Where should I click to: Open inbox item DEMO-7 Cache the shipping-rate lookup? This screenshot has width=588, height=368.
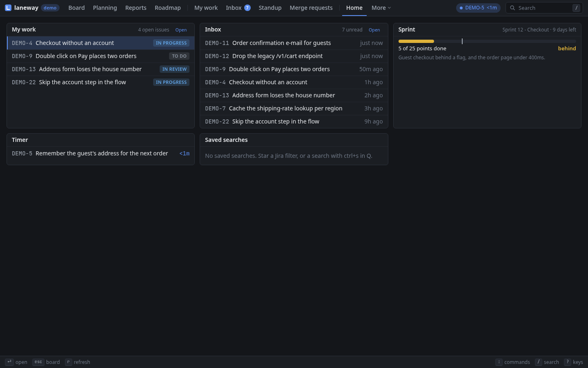294,108
